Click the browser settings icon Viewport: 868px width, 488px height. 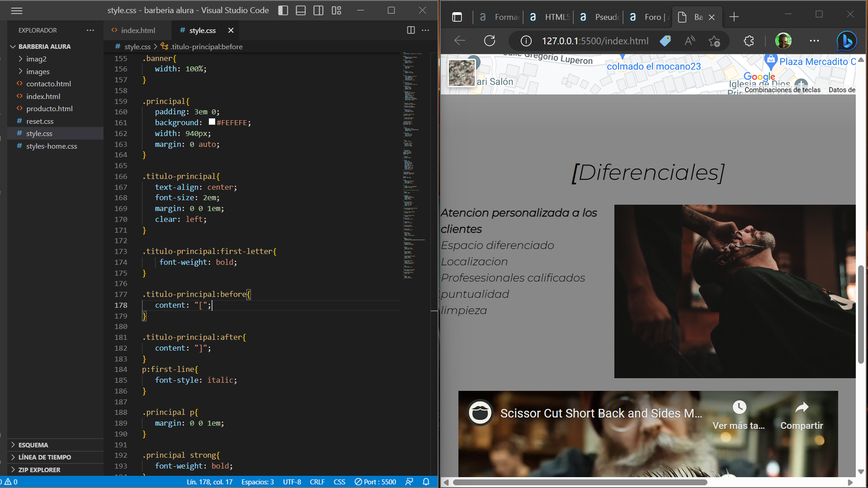pyautogui.click(x=814, y=41)
